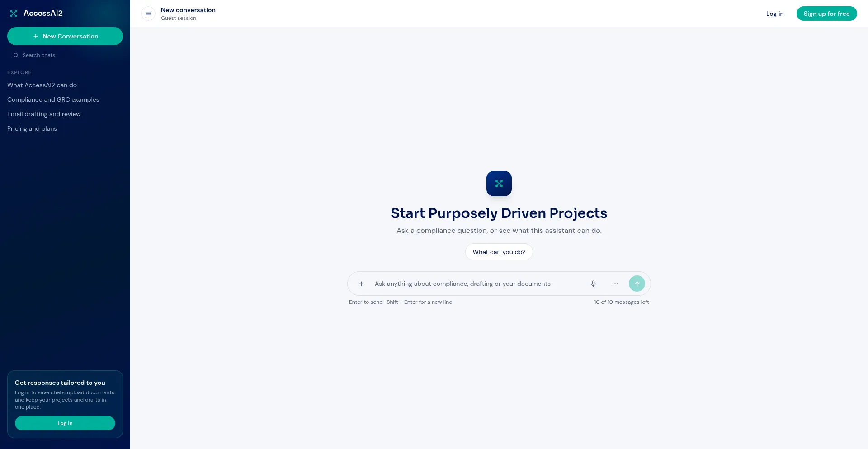Click the Guest session label
This screenshot has width=868, height=449.
click(179, 18)
